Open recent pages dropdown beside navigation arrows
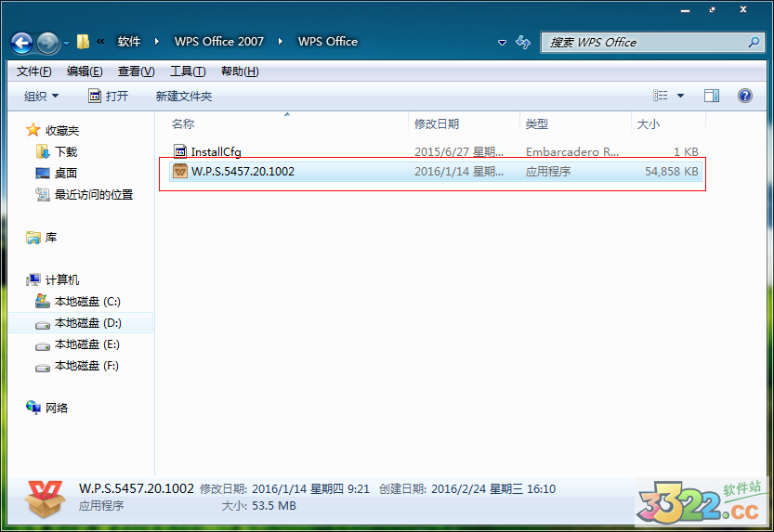 click(66, 44)
